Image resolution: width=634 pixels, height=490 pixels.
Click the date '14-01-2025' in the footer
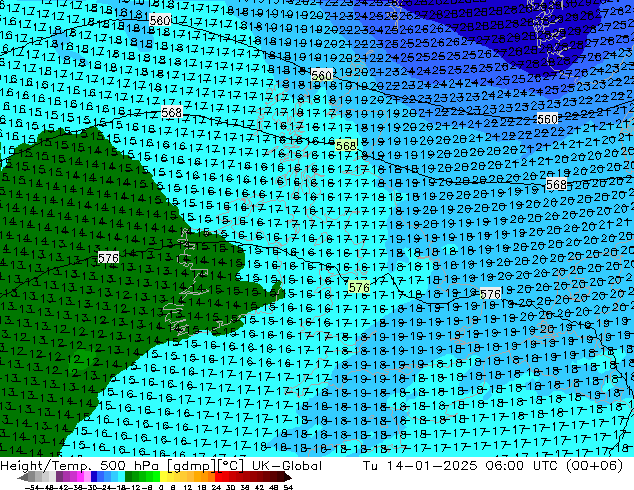click(431, 466)
